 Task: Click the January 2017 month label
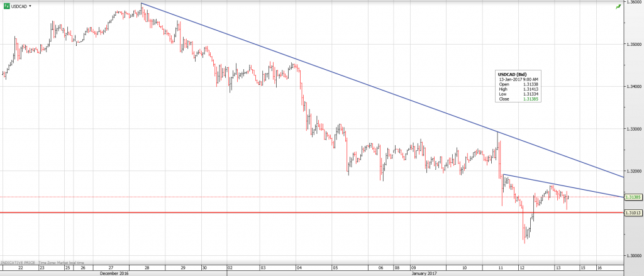click(425, 273)
